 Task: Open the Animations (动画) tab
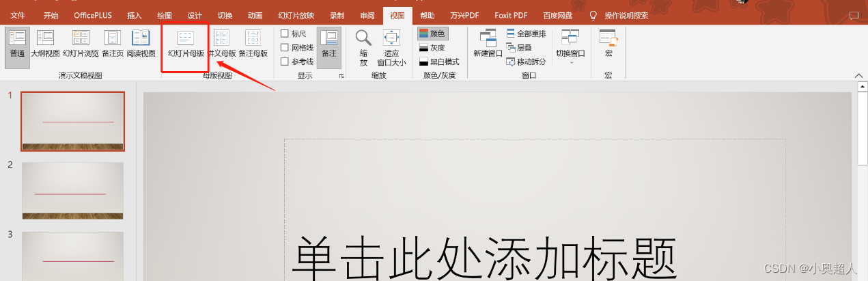click(255, 15)
